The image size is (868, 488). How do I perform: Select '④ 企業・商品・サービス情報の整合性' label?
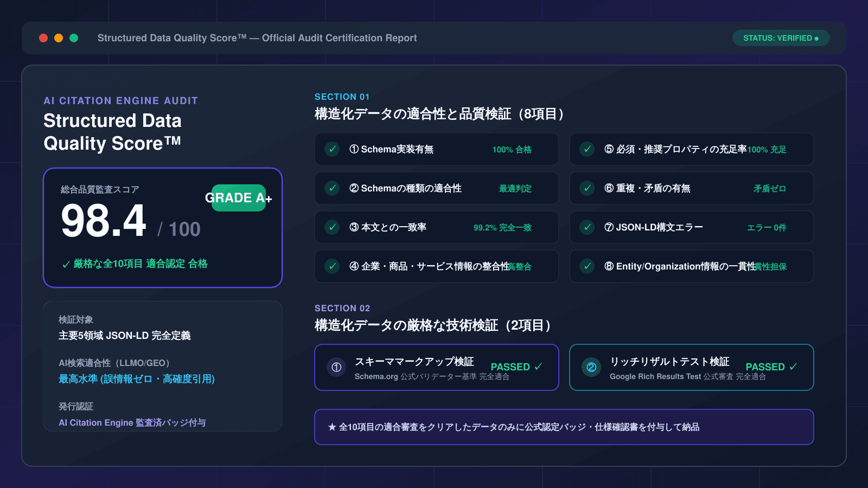(x=430, y=266)
